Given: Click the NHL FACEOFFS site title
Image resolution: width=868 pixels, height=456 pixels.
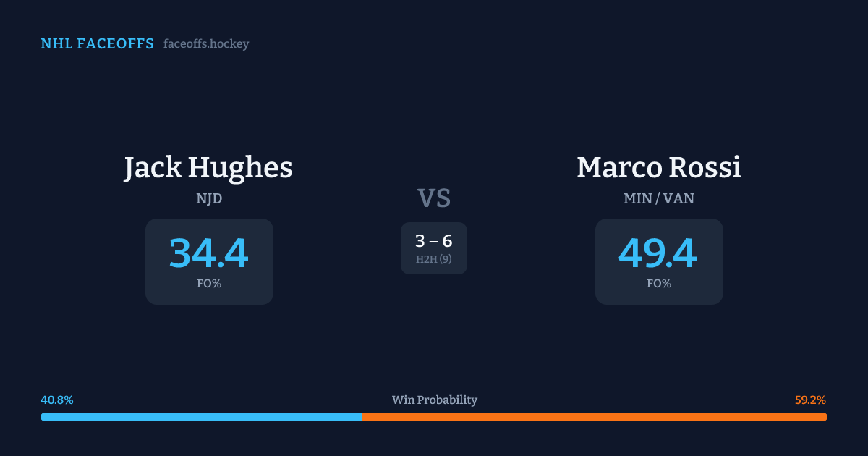Looking at the screenshot, I should pyautogui.click(x=97, y=44).
